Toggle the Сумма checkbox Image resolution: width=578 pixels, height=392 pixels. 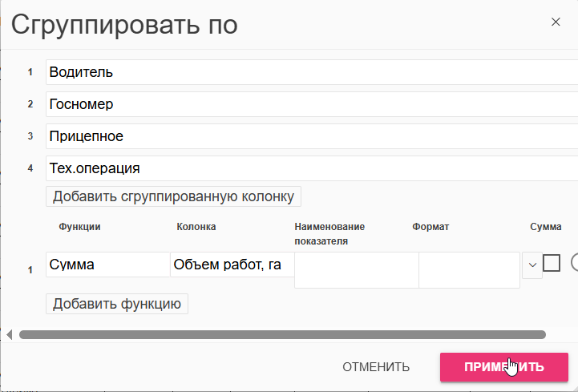tap(552, 263)
